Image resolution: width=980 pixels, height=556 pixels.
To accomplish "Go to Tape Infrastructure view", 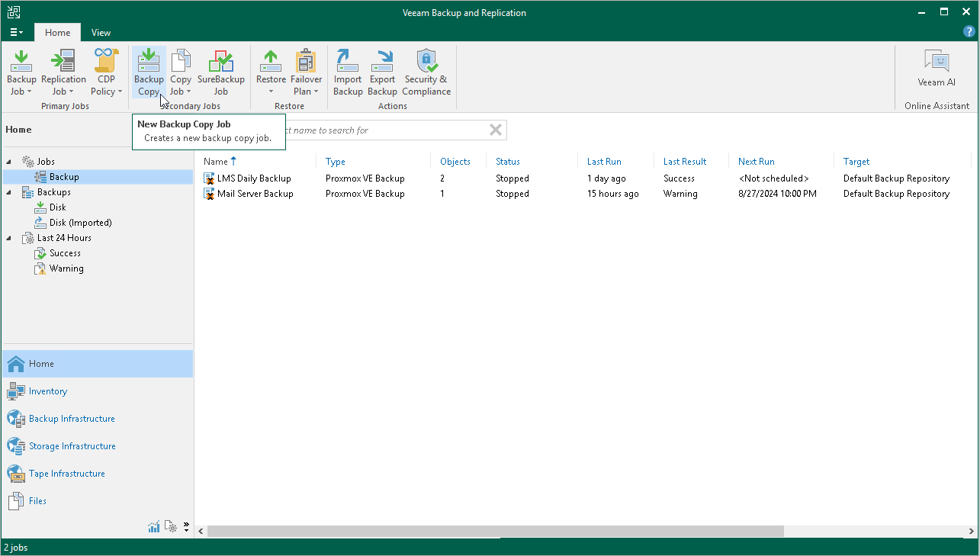I will [x=98, y=474].
